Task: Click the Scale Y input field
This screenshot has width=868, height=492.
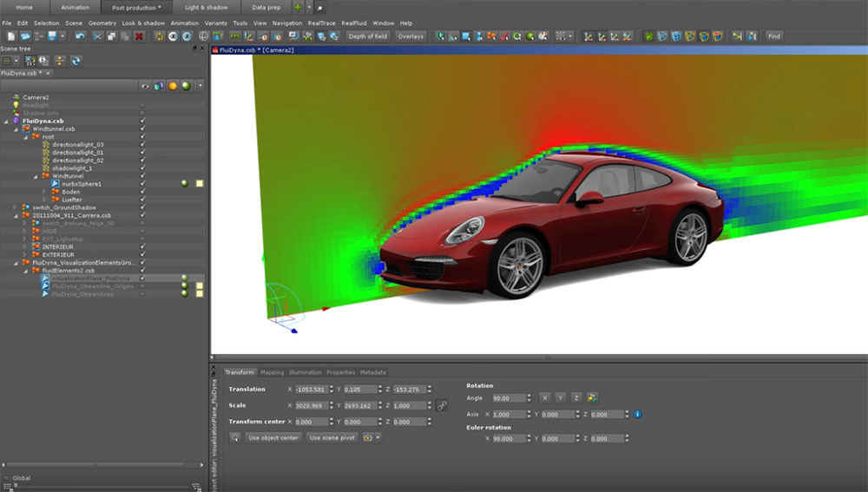Action: [x=360, y=406]
